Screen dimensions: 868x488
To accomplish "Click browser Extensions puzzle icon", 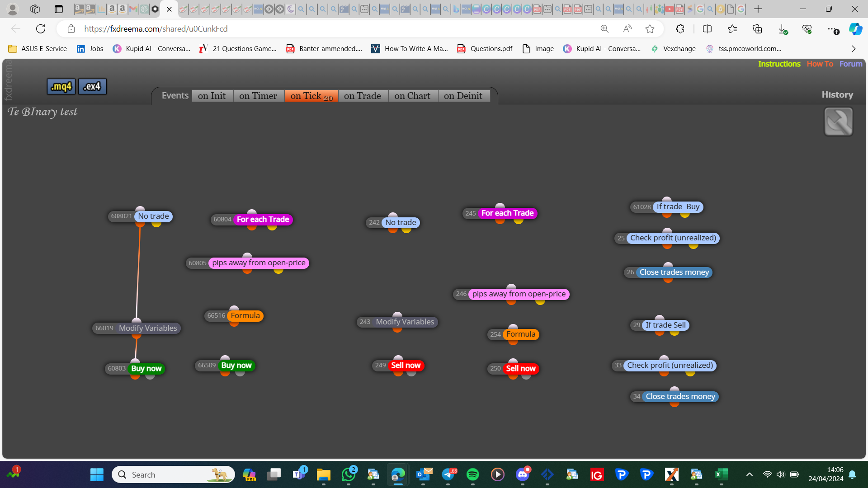I will (x=680, y=29).
